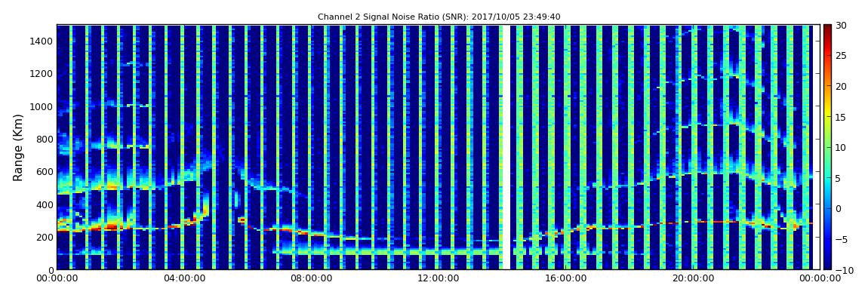Click the white data gap near 14:00
Viewport: 868px width, 307px height.
(506, 147)
